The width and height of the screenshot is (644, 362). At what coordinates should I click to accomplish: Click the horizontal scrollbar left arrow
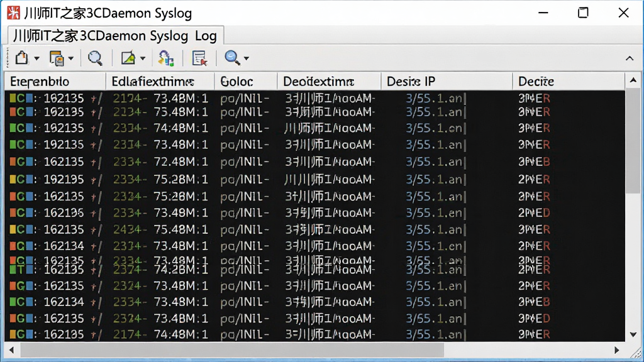click(x=11, y=350)
